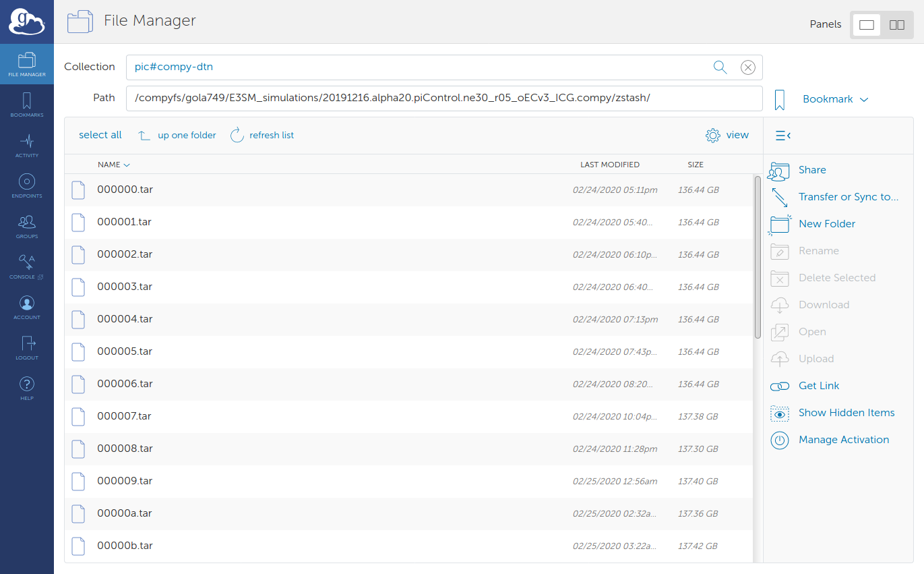The height and width of the screenshot is (574, 924).
Task: Sort by SIZE column
Action: [x=696, y=165]
